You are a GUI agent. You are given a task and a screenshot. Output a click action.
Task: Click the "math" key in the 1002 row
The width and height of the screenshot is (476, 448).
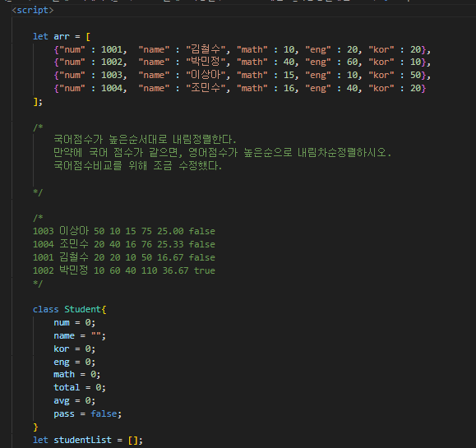pos(252,62)
